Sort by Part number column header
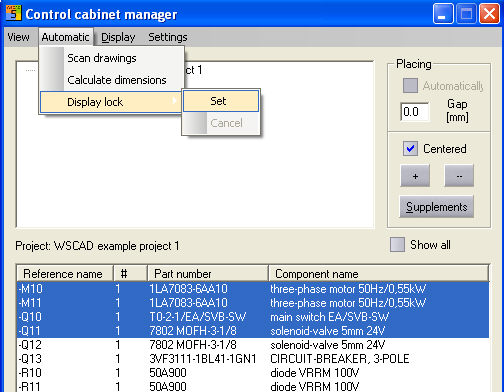This screenshot has width=504, height=392. pos(208,274)
